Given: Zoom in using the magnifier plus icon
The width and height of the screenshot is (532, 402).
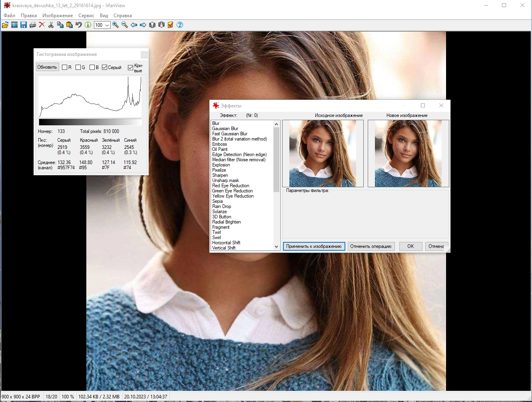Looking at the screenshot, I should click(116, 25).
